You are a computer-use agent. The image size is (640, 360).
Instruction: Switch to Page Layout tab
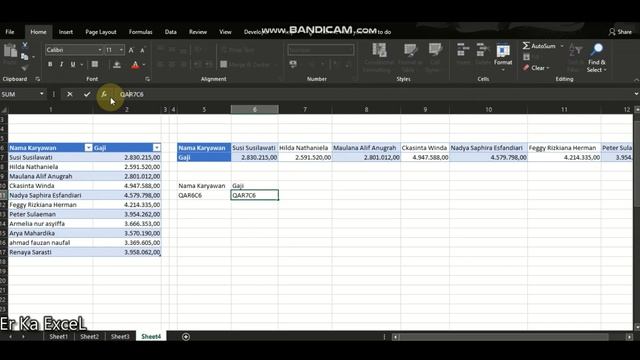[101, 32]
